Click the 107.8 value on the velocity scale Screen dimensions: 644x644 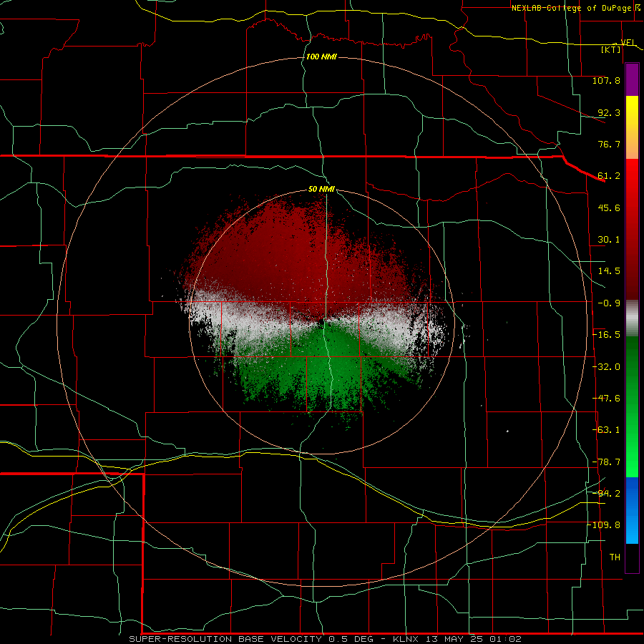point(606,80)
